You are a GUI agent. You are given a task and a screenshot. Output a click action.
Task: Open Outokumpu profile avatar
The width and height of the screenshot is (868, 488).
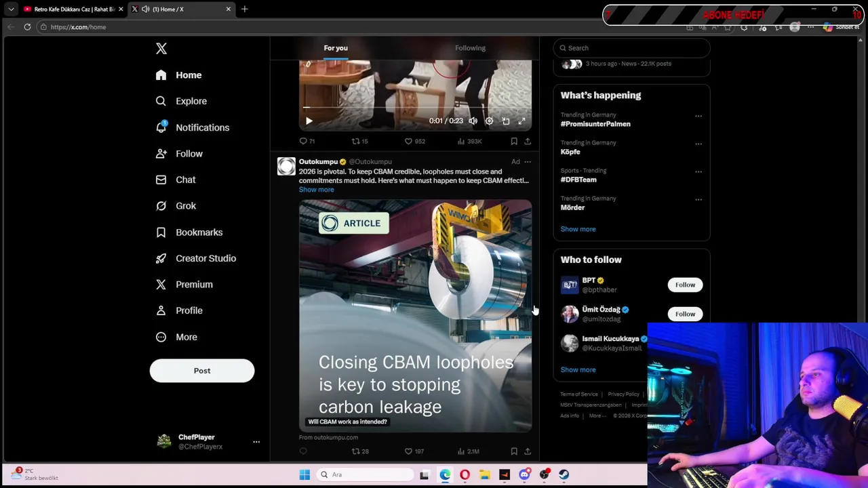click(x=286, y=166)
